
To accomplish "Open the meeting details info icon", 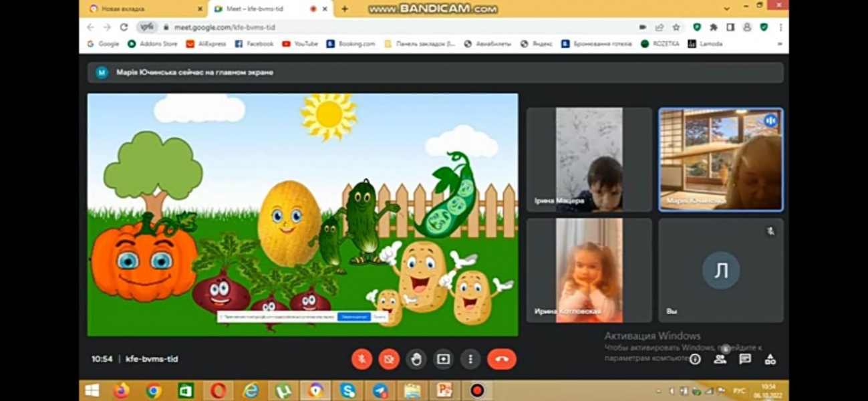I will pyautogui.click(x=695, y=359).
